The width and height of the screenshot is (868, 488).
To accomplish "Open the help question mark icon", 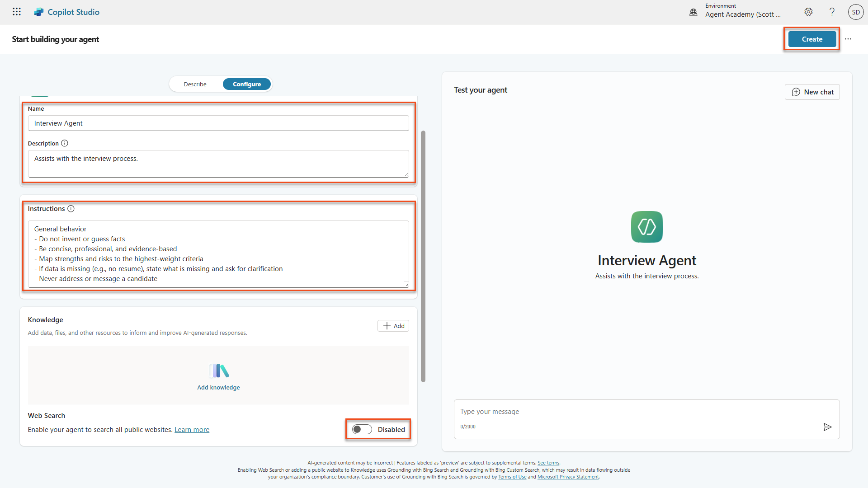I will [832, 12].
